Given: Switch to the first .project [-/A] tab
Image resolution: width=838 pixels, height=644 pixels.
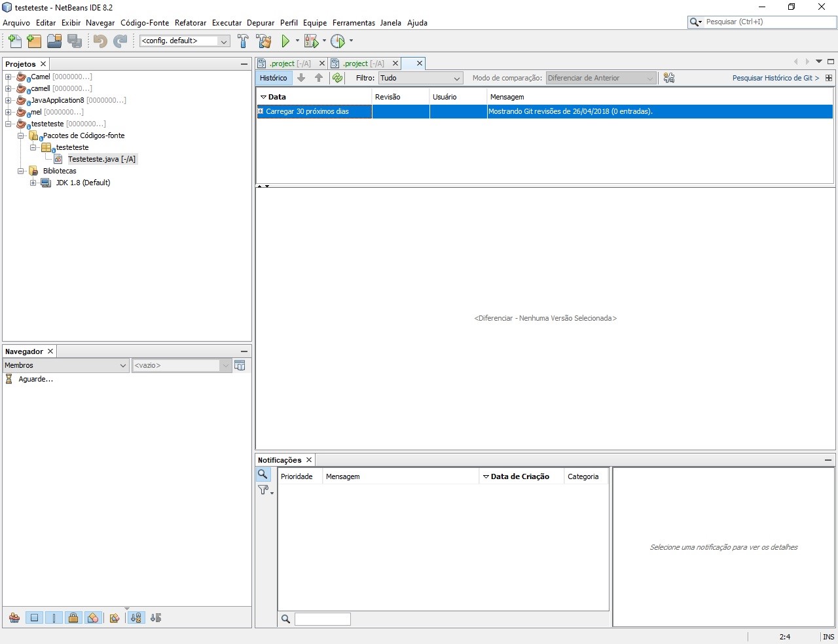Looking at the screenshot, I should (290, 63).
